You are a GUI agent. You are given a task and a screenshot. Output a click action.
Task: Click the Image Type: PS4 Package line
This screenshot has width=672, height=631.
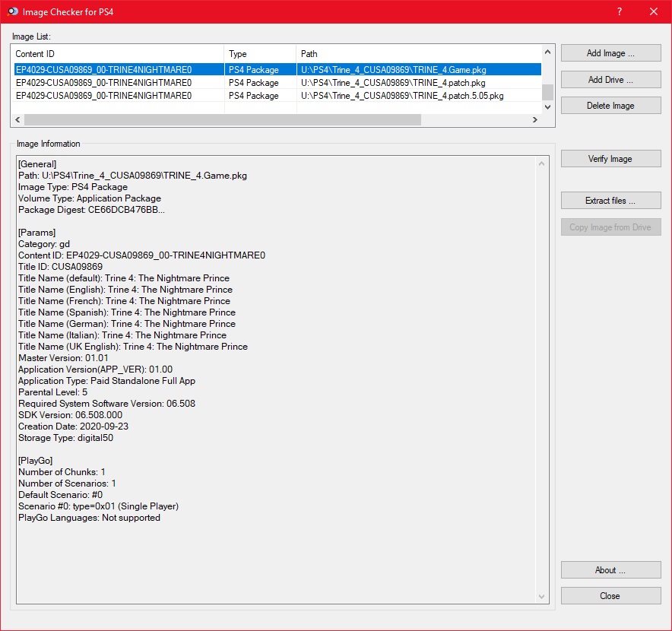[x=73, y=187]
